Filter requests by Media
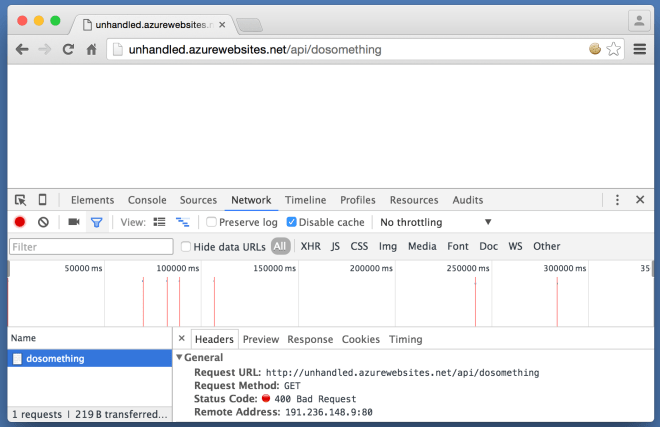 pos(422,246)
